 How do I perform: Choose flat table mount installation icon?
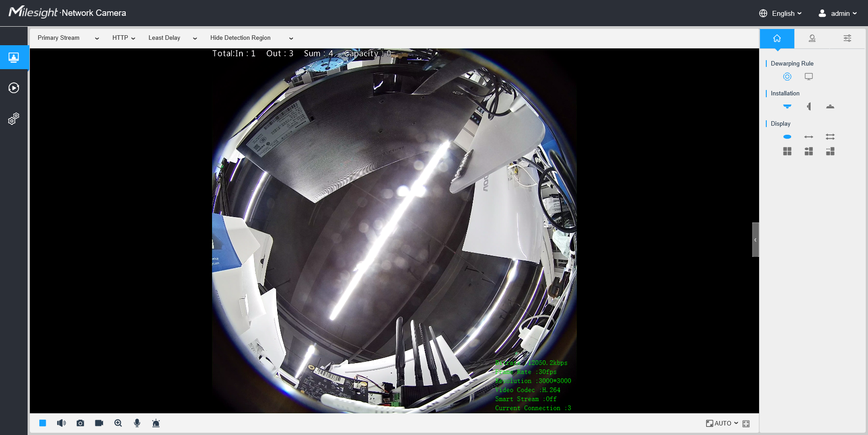[830, 107]
